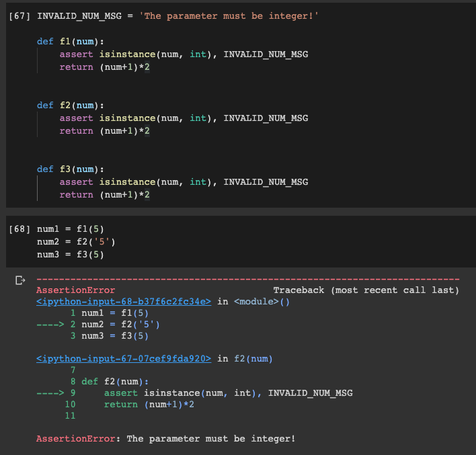Open the ipython-input-67-07cef9fda920 link
476x455 pixels.
(124, 359)
